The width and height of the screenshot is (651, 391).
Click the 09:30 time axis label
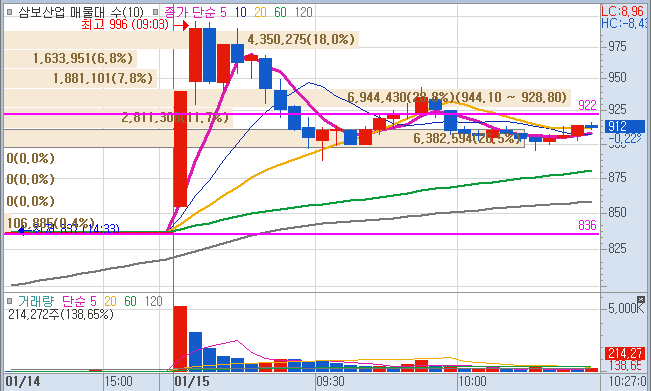tap(330, 381)
